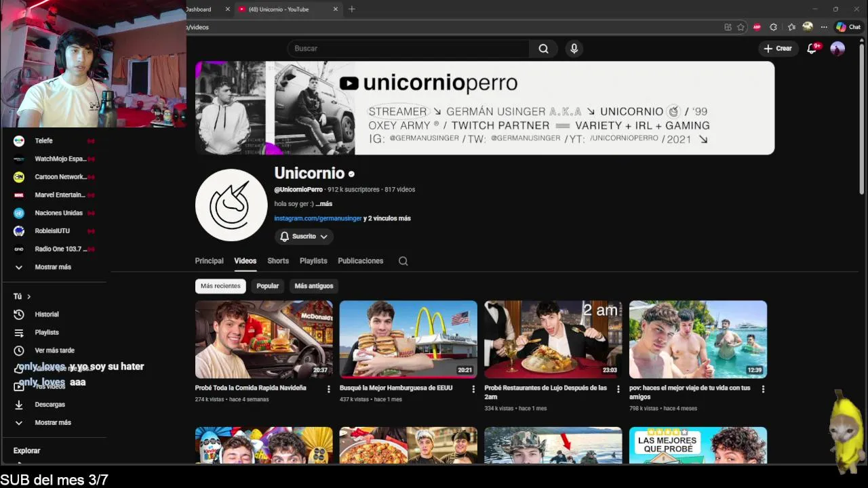Screen dimensions: 868x488
Task: Open the browser profile avatar
Action: tap(808, 27)
